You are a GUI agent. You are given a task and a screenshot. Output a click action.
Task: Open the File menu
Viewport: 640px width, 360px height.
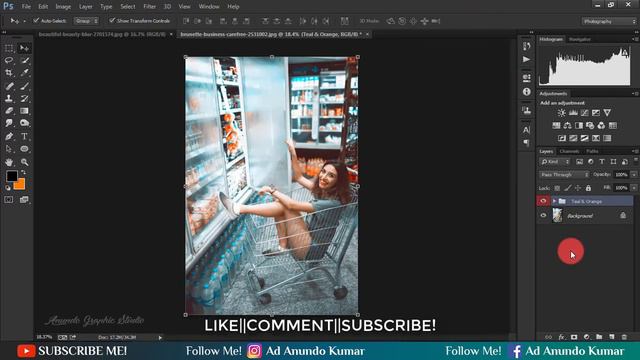tap(26, 7)
